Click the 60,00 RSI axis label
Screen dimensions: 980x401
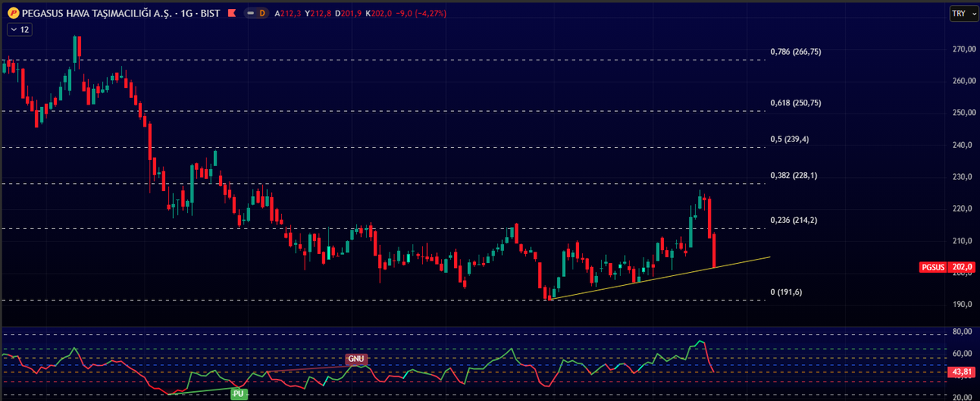click(964, 354)
